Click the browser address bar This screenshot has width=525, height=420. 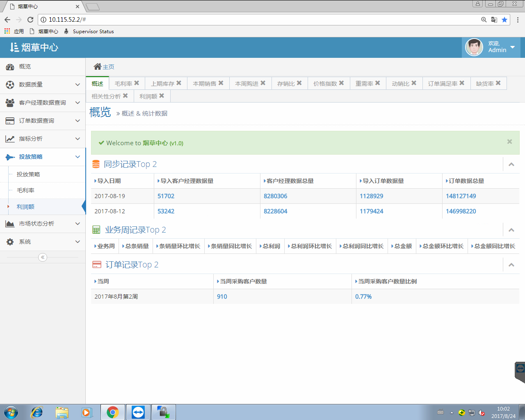[x=262, y=20]
